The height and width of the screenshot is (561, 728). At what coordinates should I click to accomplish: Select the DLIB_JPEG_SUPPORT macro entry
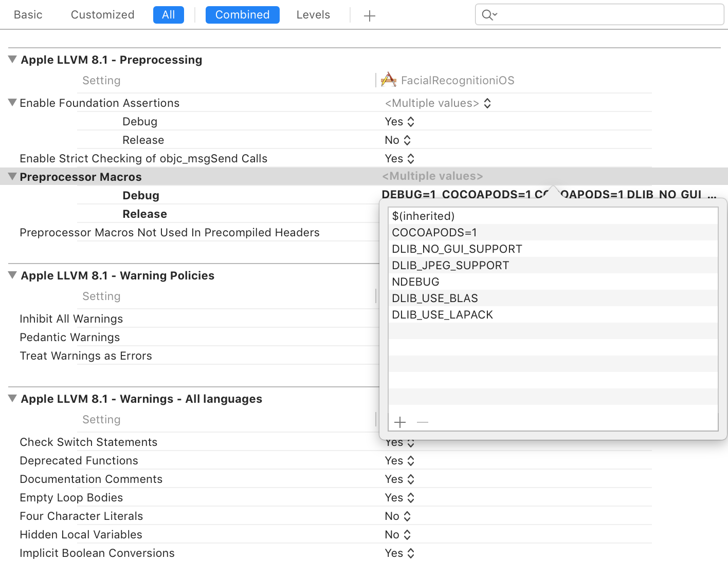[x=450, y=266]
